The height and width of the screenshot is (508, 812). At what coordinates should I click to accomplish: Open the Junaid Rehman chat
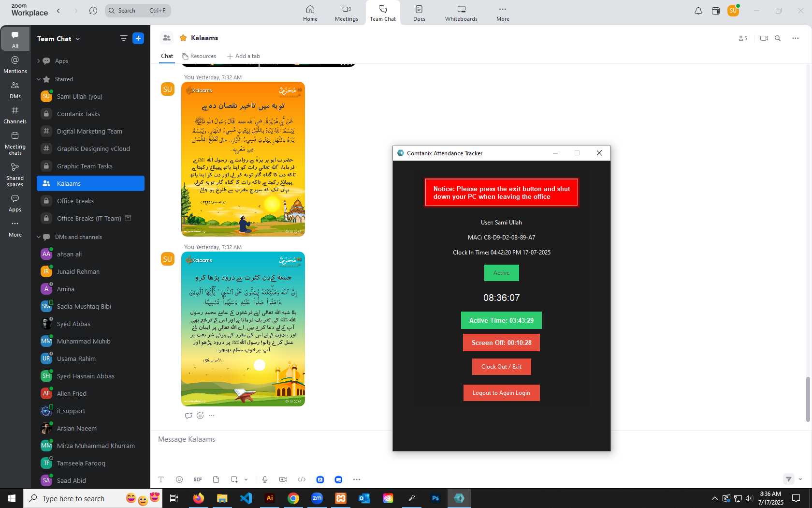click(90, 271)
